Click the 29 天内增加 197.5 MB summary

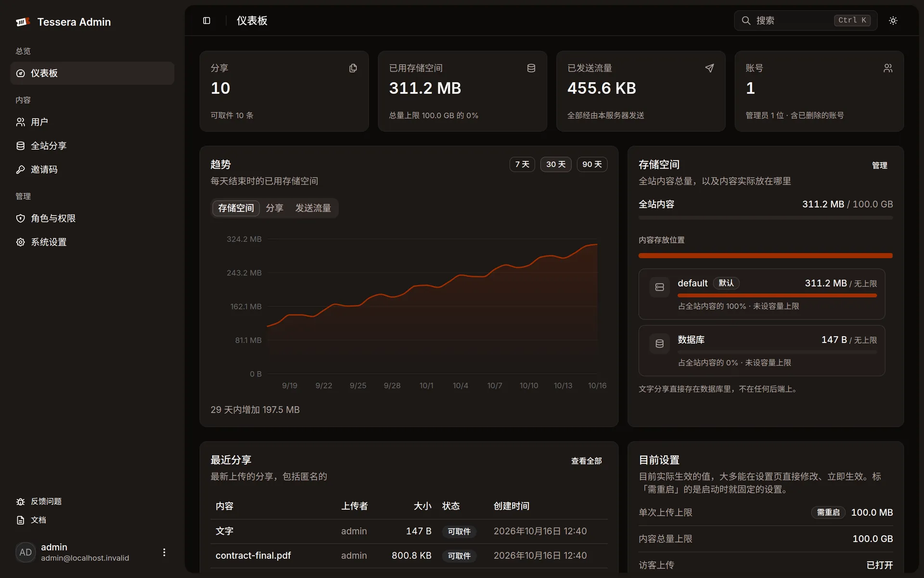pyautogui.click(x=255, y=410)
